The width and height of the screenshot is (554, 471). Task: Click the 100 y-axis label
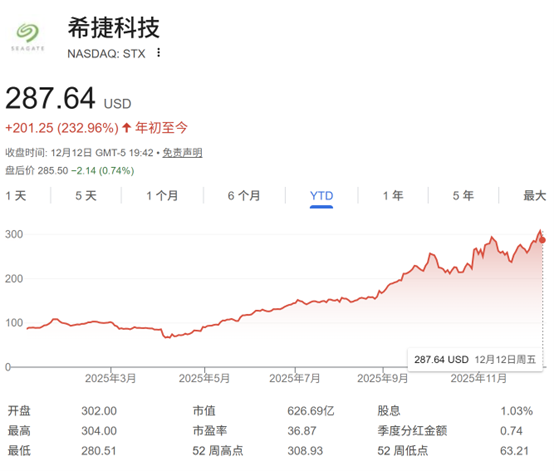pyautogui.click(x=14, y=323)
